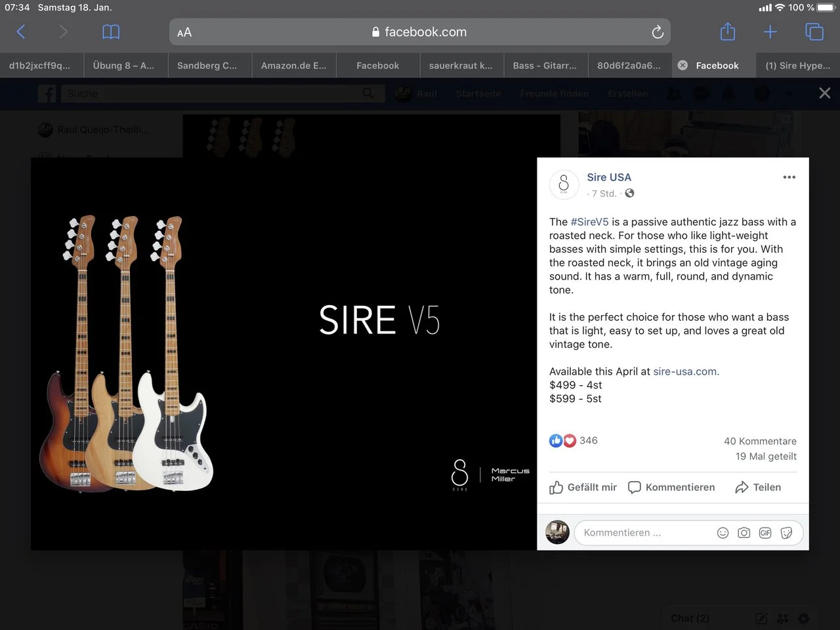Viewport: 840px width, 630px height.
Task: Insert emoji in comment field
Action: (723, 533)
